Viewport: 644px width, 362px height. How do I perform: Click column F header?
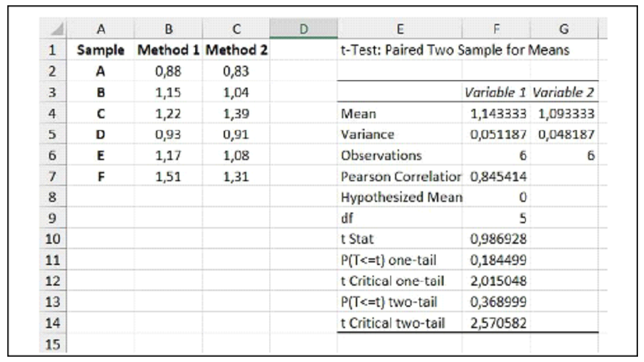click(496, 29)
